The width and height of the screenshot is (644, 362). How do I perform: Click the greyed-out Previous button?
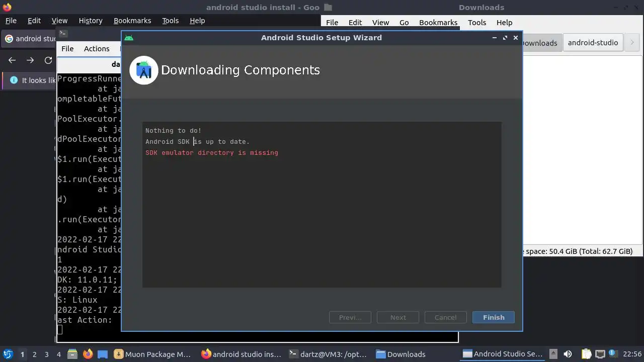350,317
